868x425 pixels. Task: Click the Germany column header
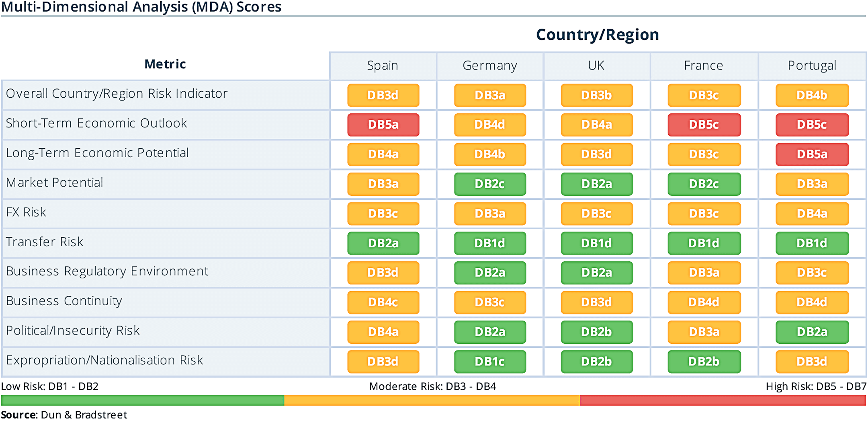click(490, 66)
